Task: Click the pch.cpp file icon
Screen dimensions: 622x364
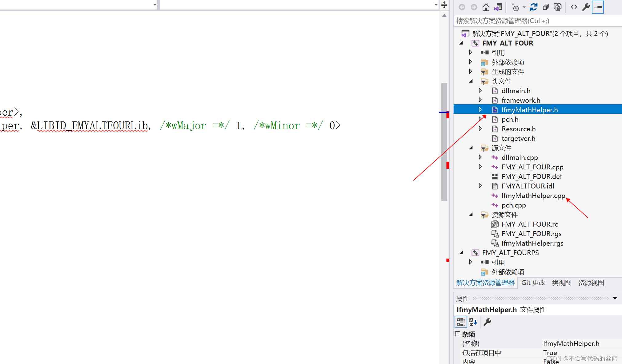Action: (495, 205)
